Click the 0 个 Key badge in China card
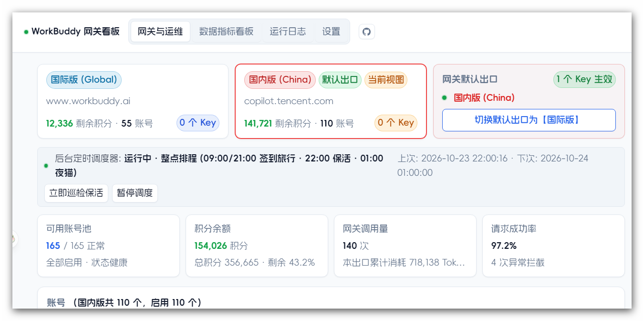 coord(396,123)
